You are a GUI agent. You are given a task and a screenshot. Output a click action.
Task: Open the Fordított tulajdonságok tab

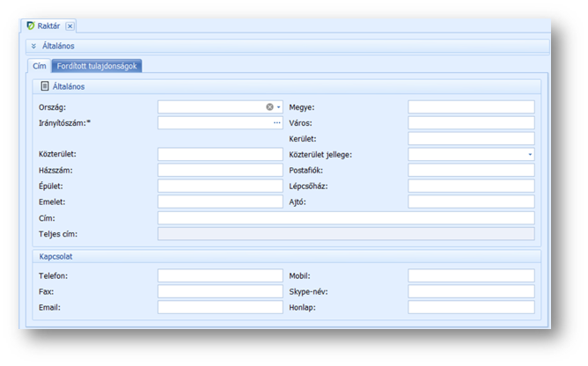tap(97, 66)
